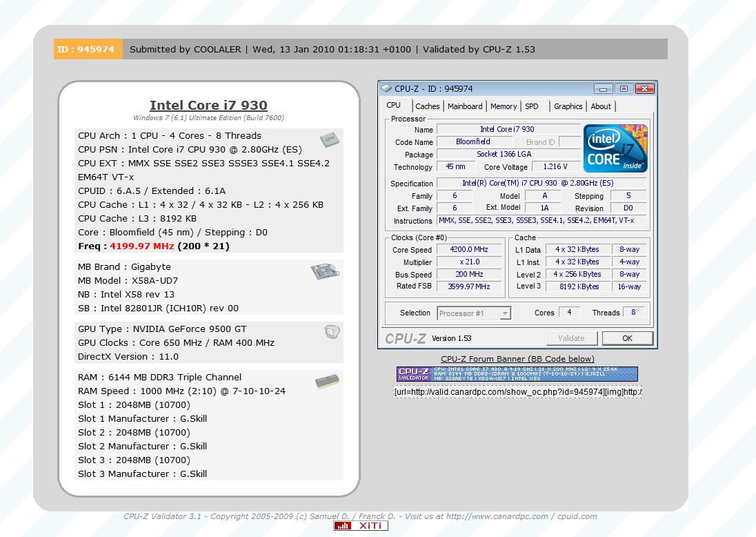This screenshot has width=756, height=537.
Task: Click the Level 3 8192 KBytes value
Action: pyautogui.click(x=578, y=286)
